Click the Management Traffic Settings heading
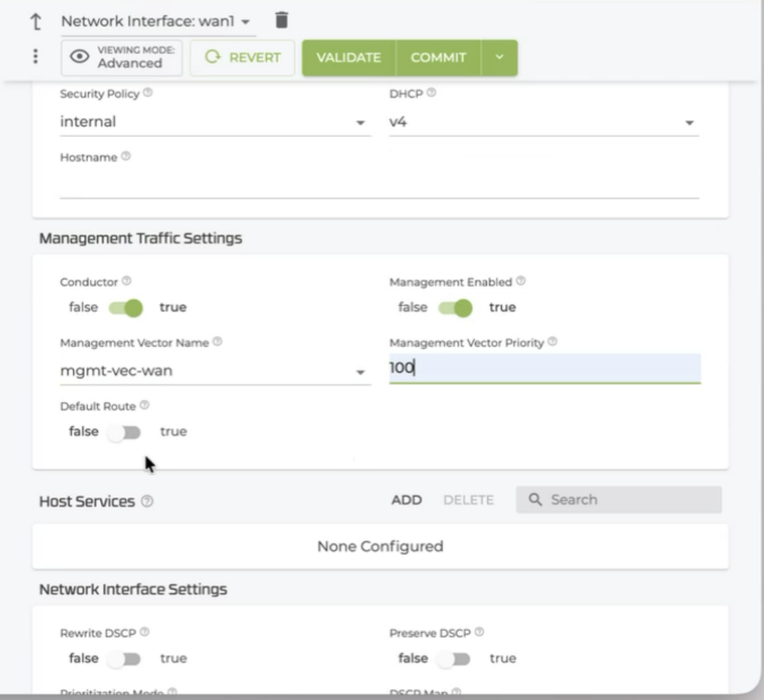Image resolution: width=764 pixels, height=700 pixels. coord(140,238)
